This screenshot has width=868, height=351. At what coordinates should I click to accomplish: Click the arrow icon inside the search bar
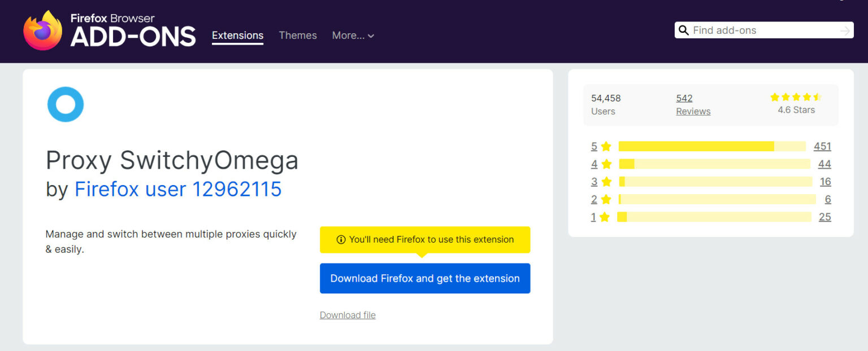(x=844, y=30)
